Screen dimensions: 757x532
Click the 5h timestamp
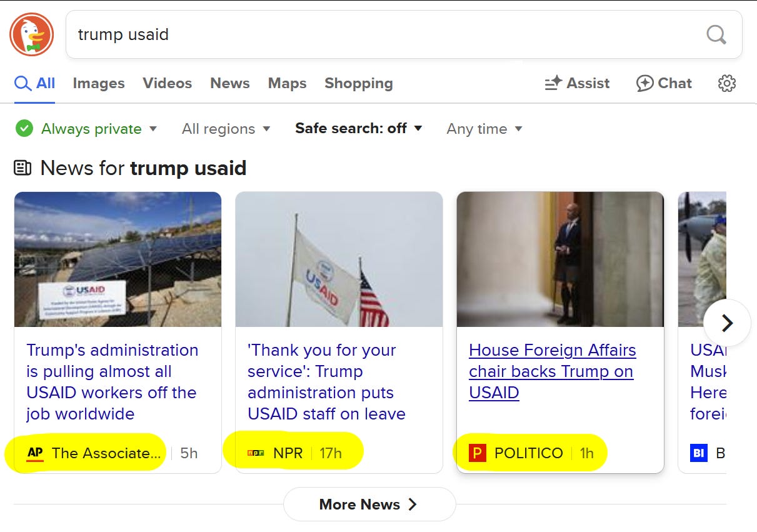189,453
